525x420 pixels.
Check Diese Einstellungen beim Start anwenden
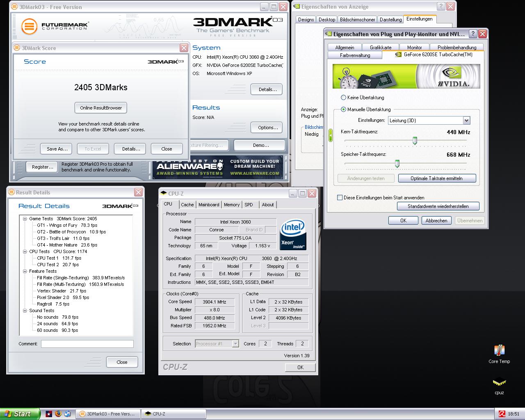coord(340,198)
